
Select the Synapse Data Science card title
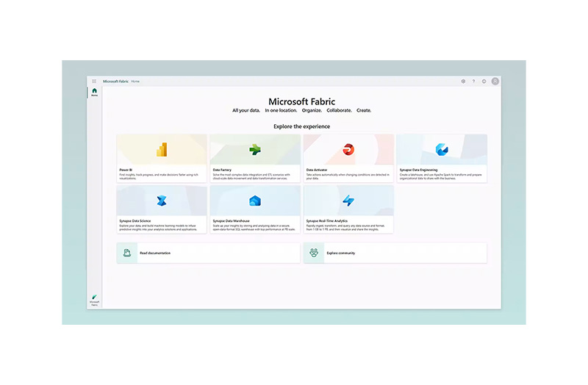click(135, 221)
